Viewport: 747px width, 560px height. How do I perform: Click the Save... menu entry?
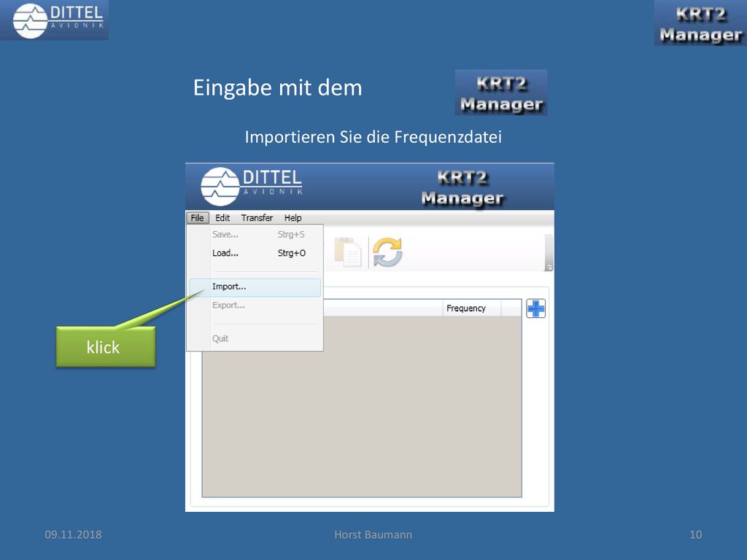tap(255, 234)
